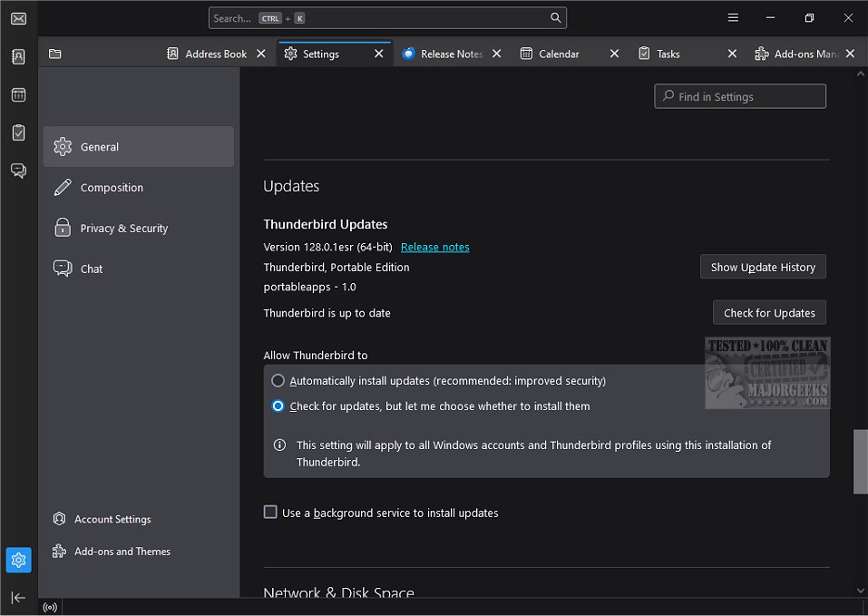This screenshot has width=868, height=616.
Task: Select Check for updates but let me choose
Action: pos(278,406)
